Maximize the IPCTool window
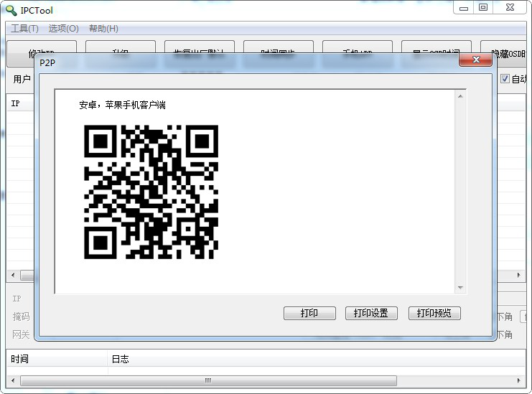532x394 pixels. tap(483, 7)
